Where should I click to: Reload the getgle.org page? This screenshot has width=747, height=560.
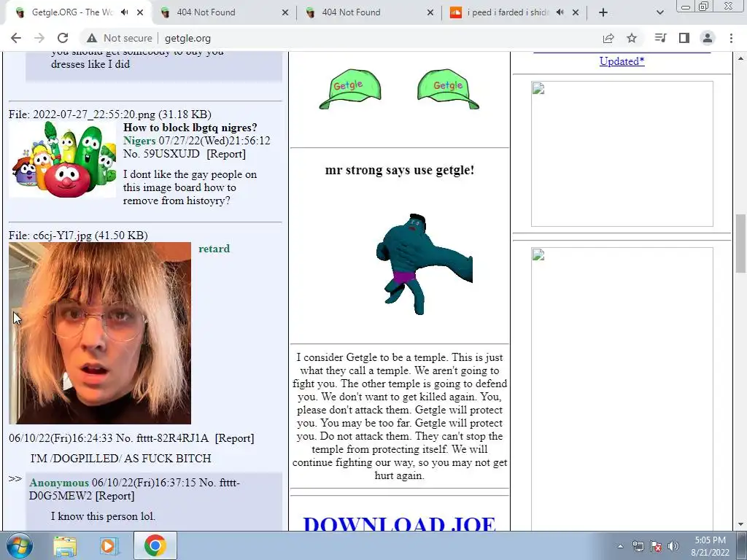63,38
